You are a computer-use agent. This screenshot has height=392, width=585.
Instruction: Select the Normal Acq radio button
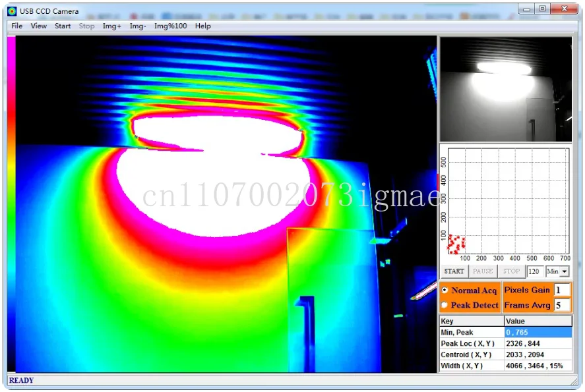[x=445, y=290]
